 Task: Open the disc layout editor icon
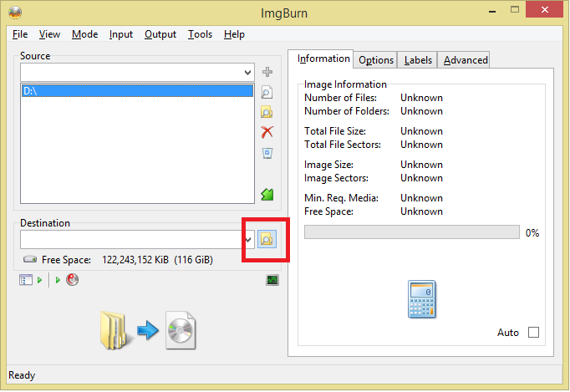click(x=25, y=280)
